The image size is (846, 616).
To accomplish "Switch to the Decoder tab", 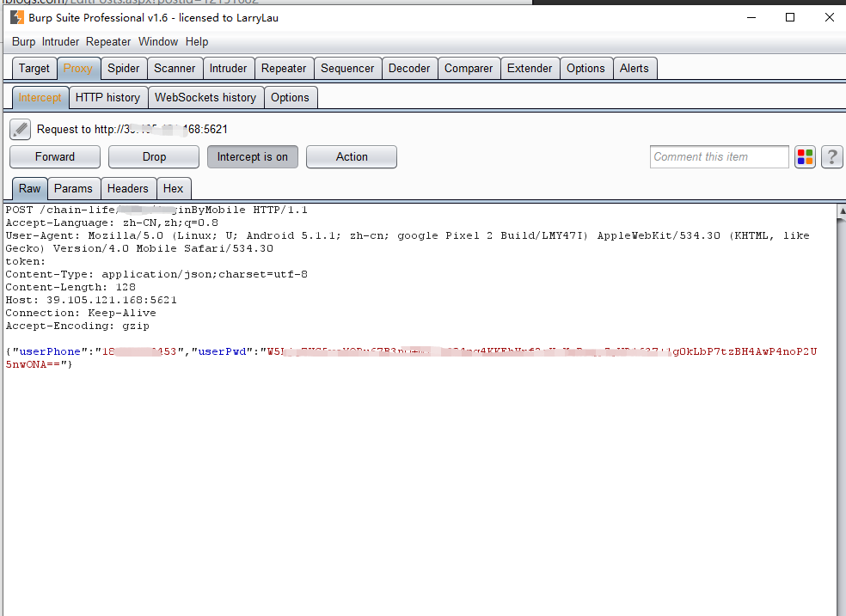I will [409, 69].
